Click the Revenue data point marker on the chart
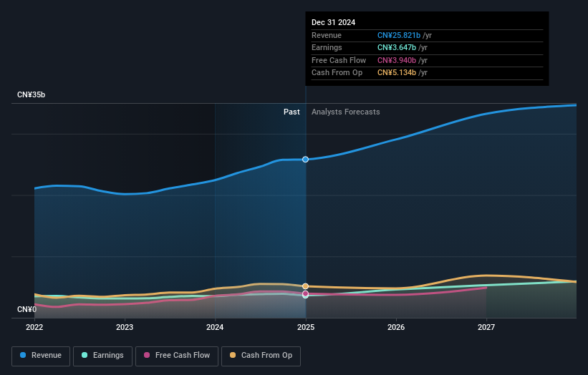This screenshot has height=375, width=588. point(306,160)
